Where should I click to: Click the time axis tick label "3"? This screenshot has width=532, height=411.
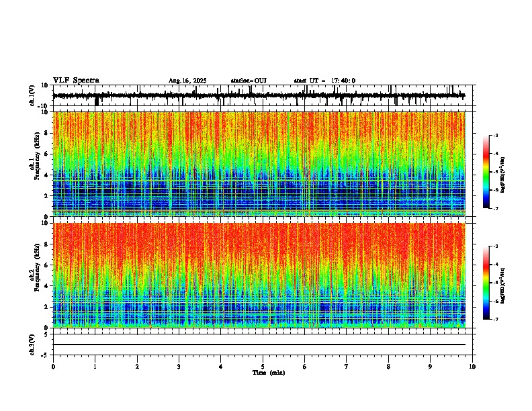(179, 367)
